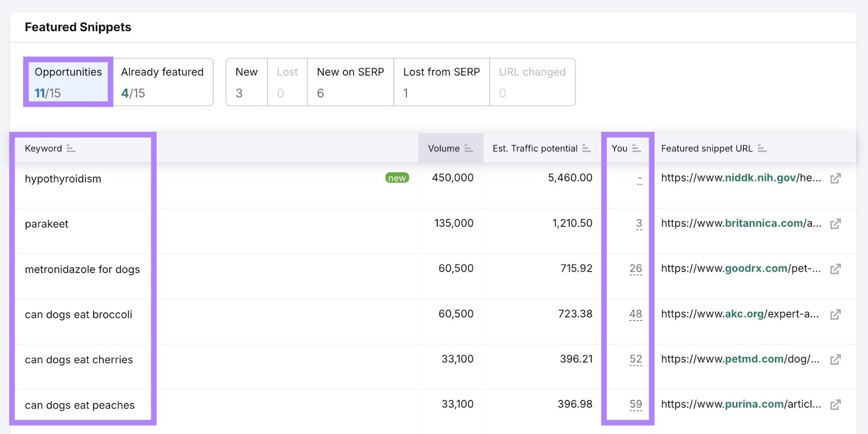Click sort icon beside Featured snippet URL header
This screenshot has height=434, width=868.
[762, 149]
